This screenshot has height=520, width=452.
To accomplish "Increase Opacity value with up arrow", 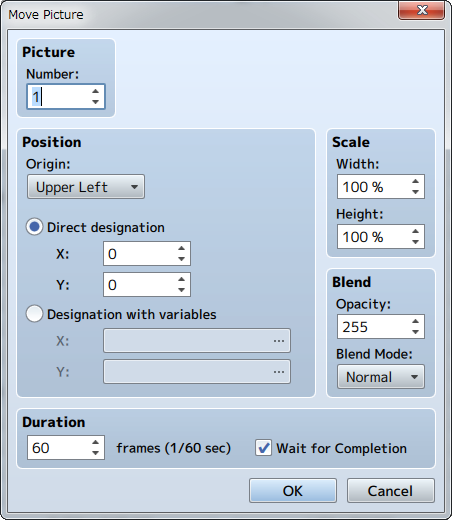I will 415,321.
